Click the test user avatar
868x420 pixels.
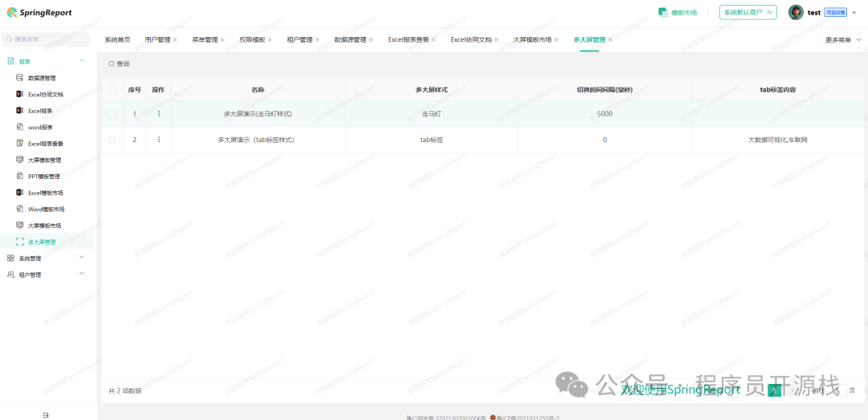tap(796, 12)
